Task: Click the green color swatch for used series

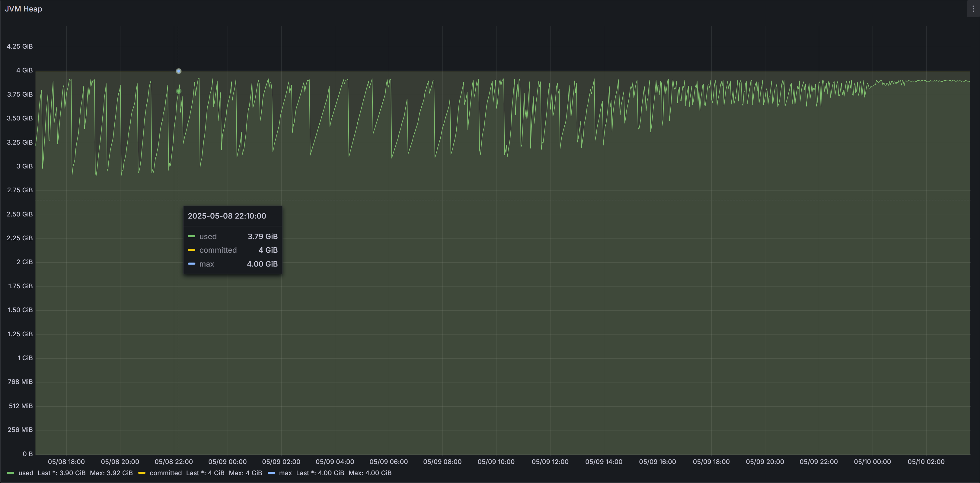Action: point(11,473)
